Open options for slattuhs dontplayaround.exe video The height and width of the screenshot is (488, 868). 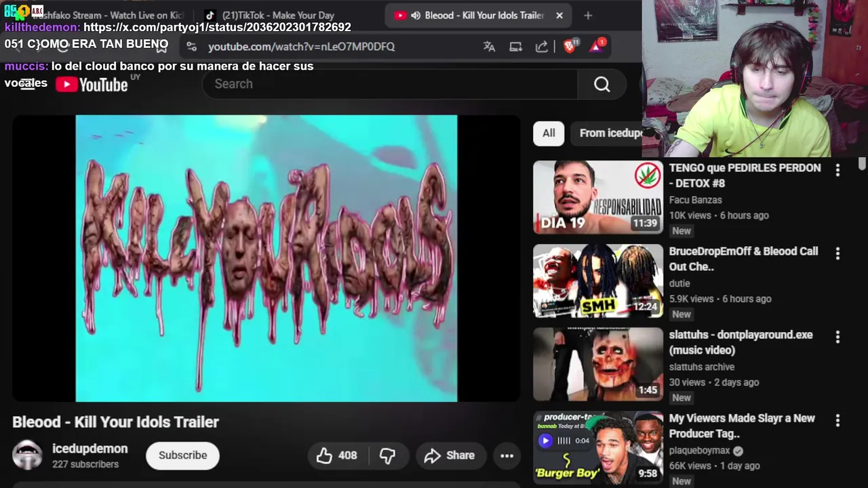point(837,337)
